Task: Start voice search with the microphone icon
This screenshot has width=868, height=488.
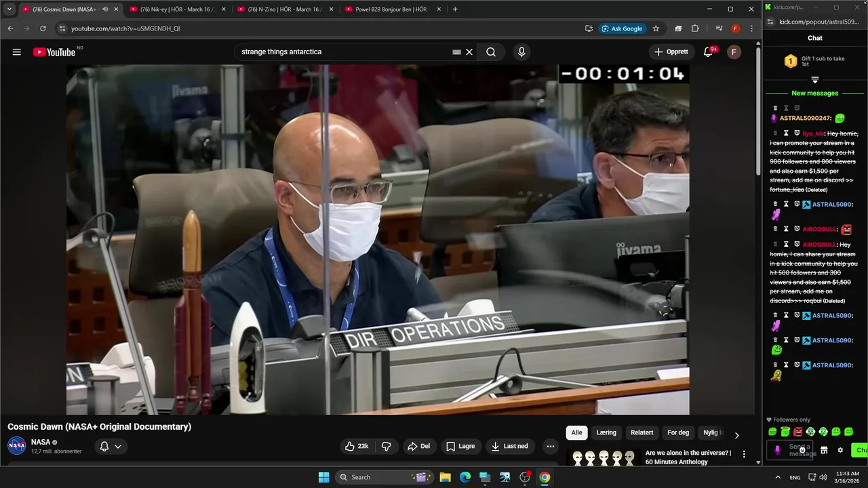Action: click(521, 52)
